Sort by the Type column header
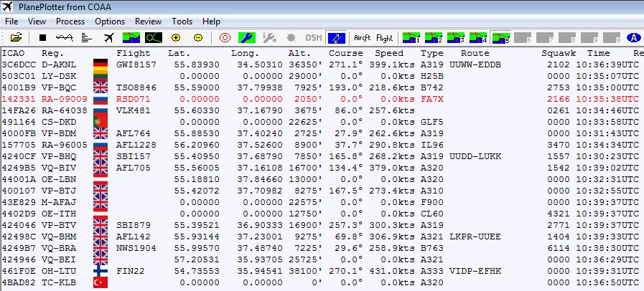Viewport: 644px width, 291px height. (x=432, y=53)
